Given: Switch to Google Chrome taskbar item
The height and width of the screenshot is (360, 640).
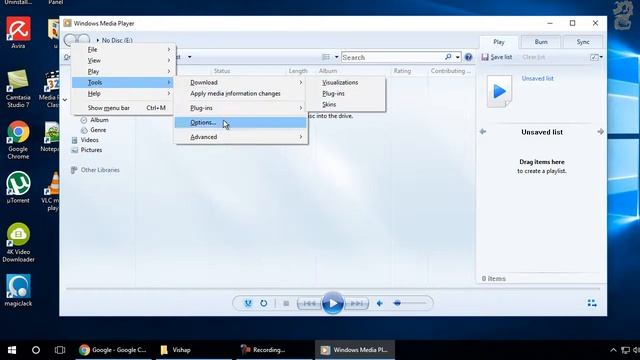Looking at the screenshot, I should pos(113,350).
